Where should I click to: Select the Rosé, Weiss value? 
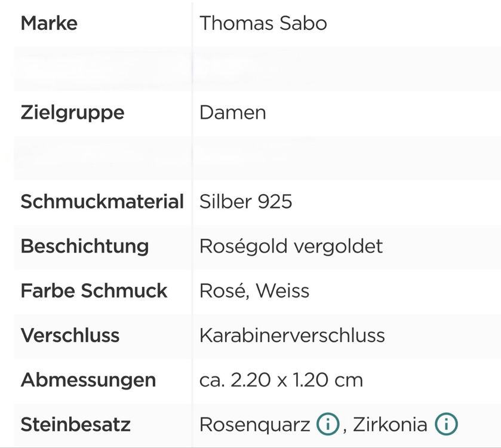pos(254,291)
